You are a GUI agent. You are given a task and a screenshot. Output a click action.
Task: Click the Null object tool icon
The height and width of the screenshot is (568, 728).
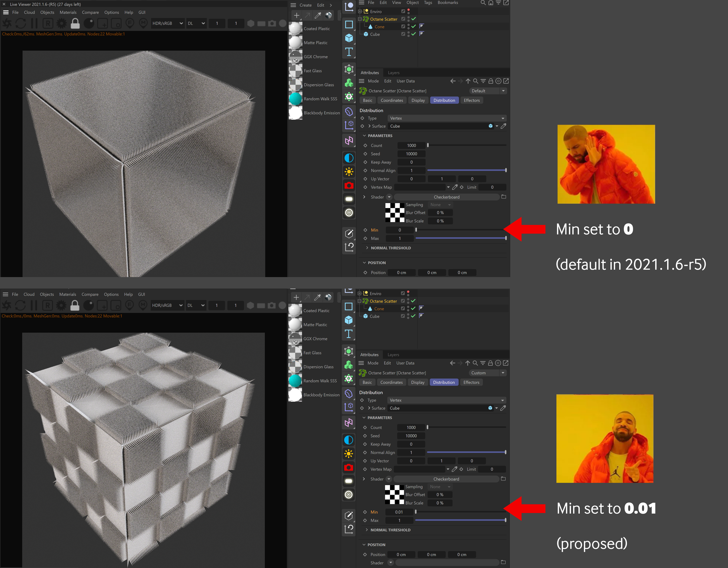[349, 7]
